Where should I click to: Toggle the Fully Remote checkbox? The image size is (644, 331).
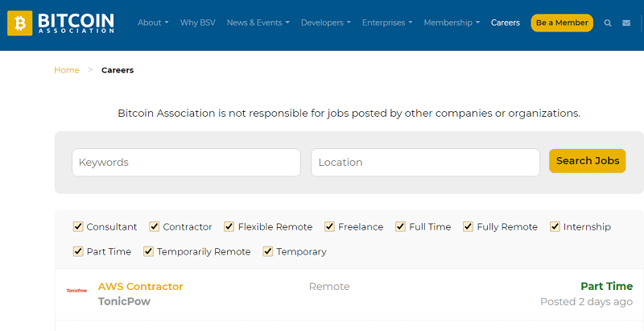[469, 227]
